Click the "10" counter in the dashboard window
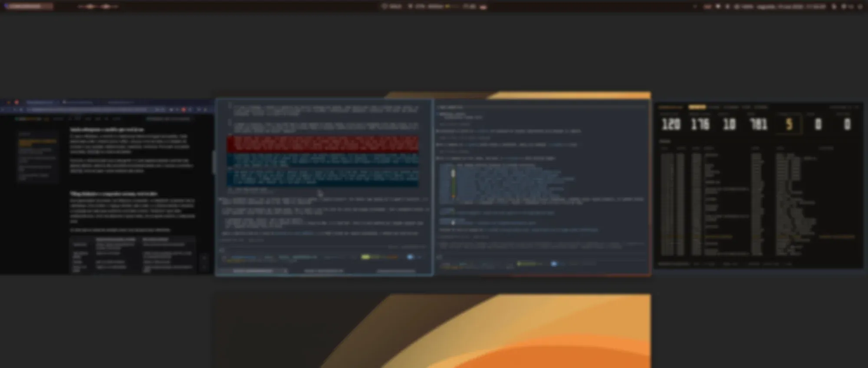Viewport: 868px width, 368px height. coord(729,124)
